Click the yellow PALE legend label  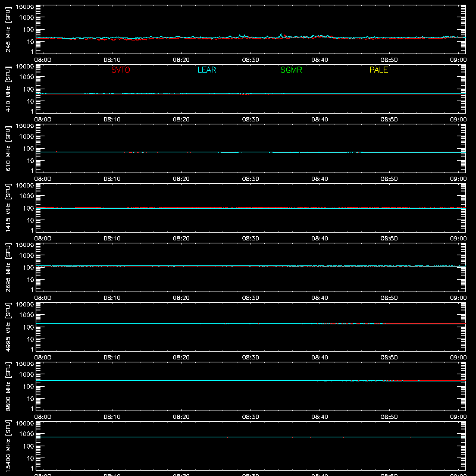tap(378, 70)
